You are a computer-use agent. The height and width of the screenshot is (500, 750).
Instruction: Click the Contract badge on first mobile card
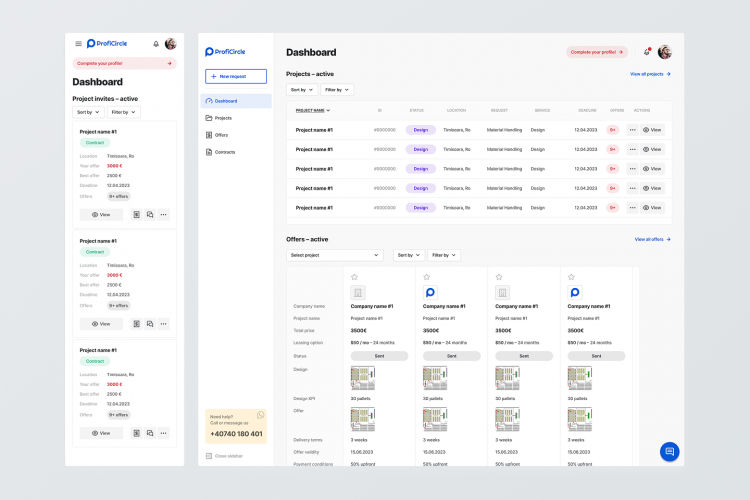click(95, 143)
